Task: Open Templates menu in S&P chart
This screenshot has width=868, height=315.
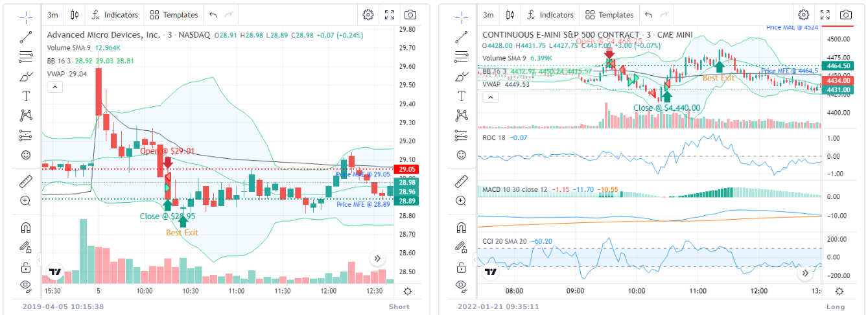Action: 609,15
